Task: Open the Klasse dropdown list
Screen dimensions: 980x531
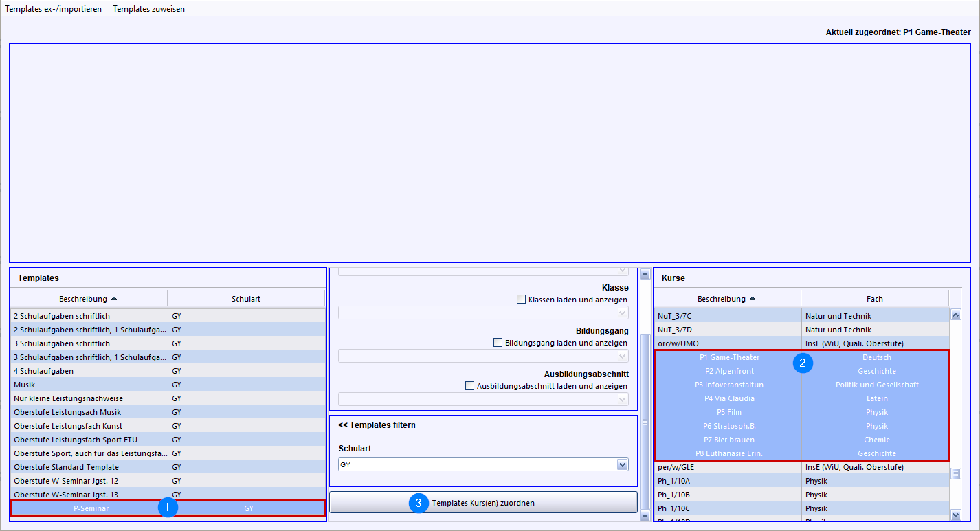Action: pos(483,313)
